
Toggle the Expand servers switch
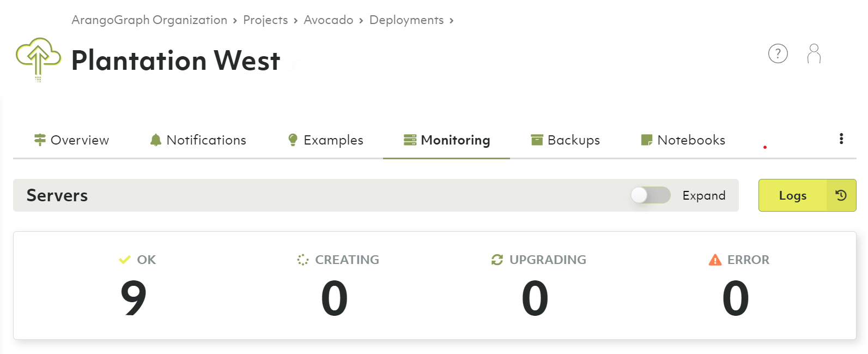[651, 195]
